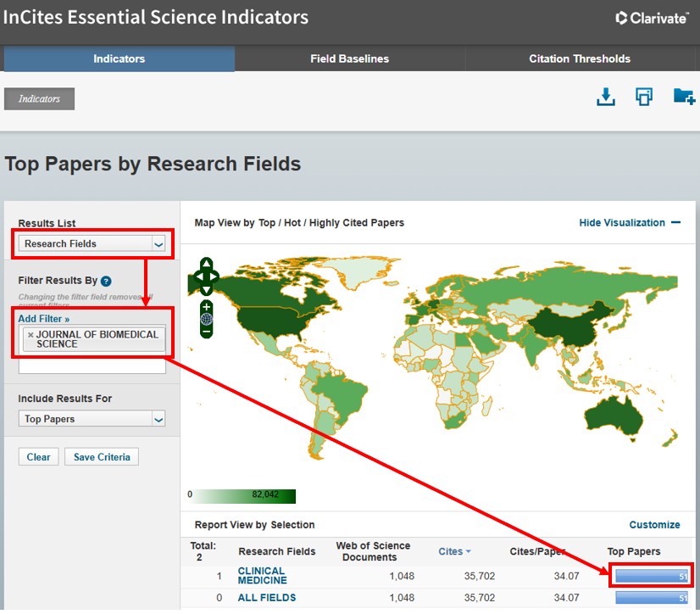This screenshot has width=700, height=614.
Task: Click the United States on the map
Action: (272, 321)
